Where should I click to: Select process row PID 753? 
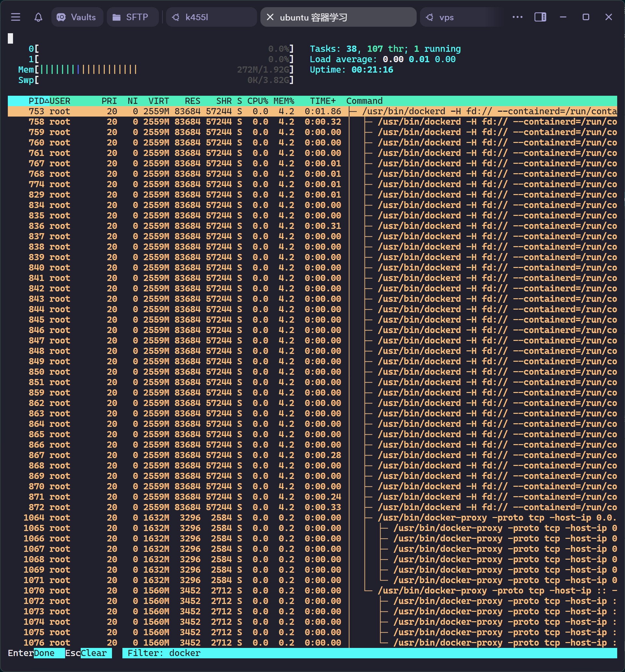(312, 111)
